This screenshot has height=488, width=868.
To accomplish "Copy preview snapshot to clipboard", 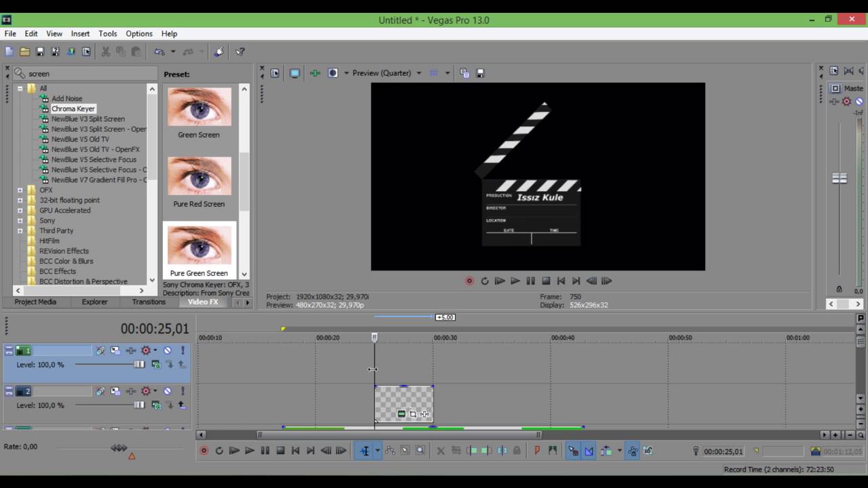I will [x=465, y=73].
